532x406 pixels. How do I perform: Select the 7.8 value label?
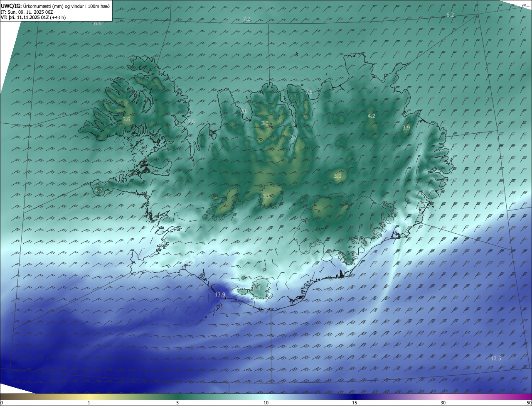[244, 111]
